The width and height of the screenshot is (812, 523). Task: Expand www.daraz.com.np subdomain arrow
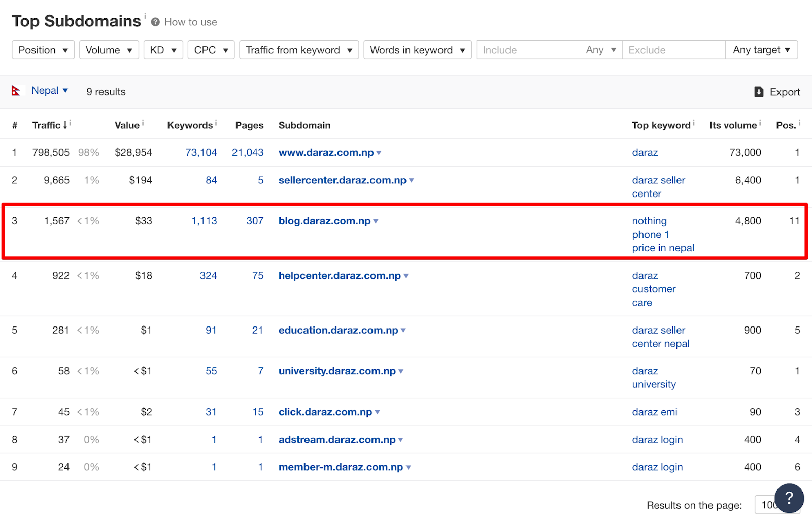379,153
